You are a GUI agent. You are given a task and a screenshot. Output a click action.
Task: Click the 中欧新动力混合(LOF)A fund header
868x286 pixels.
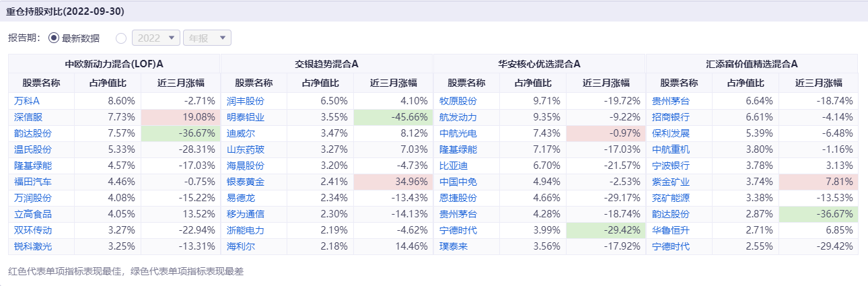[114, 64]
